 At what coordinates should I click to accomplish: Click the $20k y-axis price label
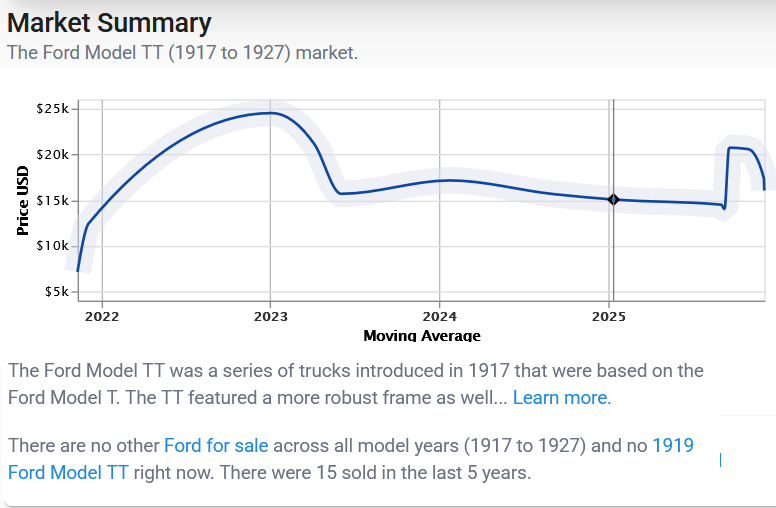(52, 154)
